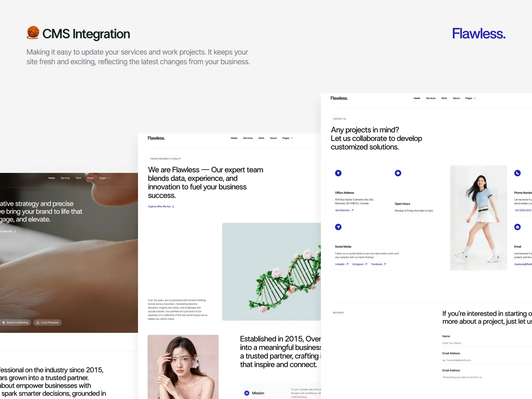Click the Name input field
Viewport: 532px width, 399px height.
tap(487, 343)
